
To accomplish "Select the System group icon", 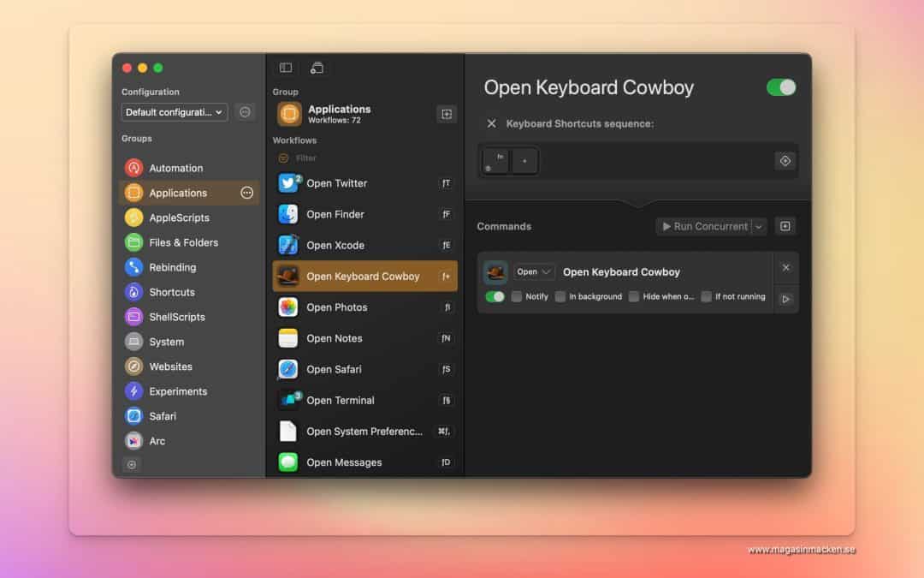I will (x=133, y=342).
